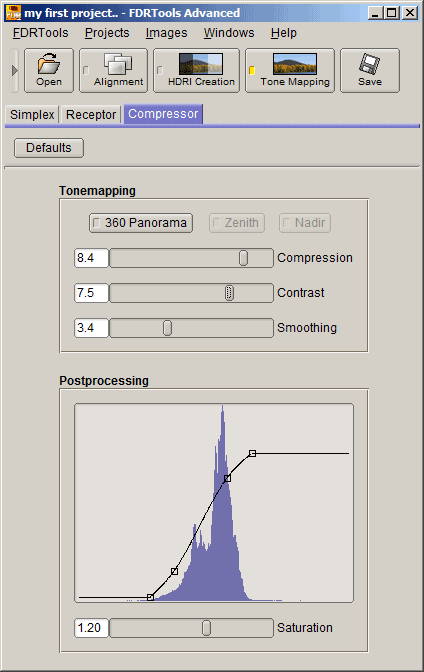Switch to the Receptor tab
The image size is (424, 672).
click(91, 115)
